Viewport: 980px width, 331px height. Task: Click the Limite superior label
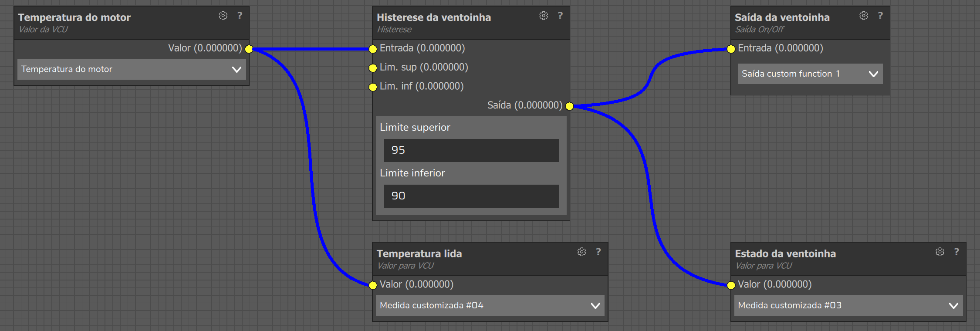point(415,127)
